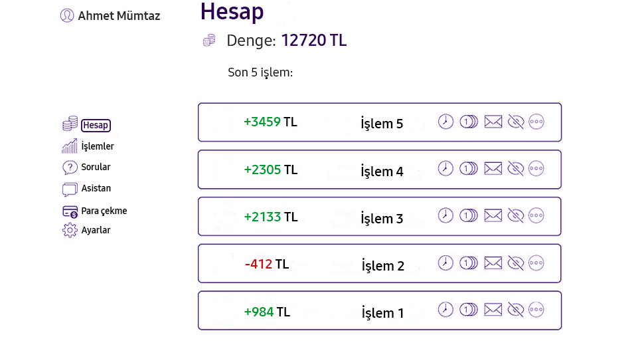The image size is (644, 341).
Task: Toggle the hide eye icon for İşlem 5
Action: coord(515,122)
